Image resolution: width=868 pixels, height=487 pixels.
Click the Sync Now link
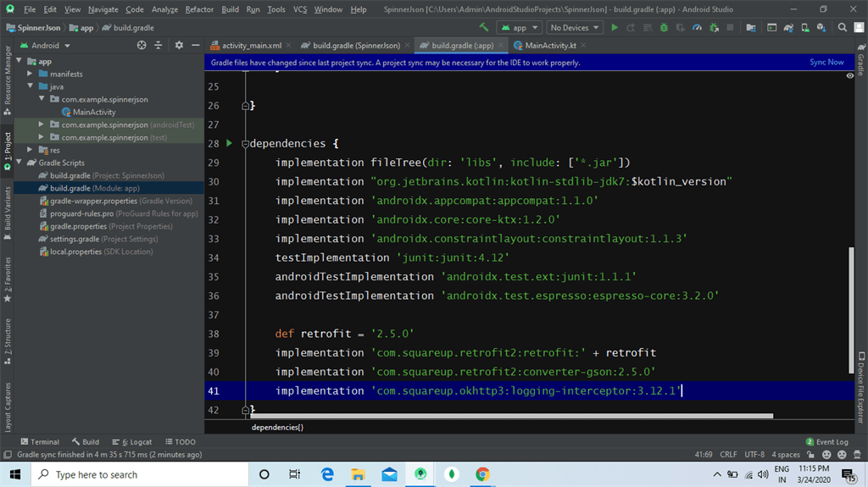[x=826, y=62]
